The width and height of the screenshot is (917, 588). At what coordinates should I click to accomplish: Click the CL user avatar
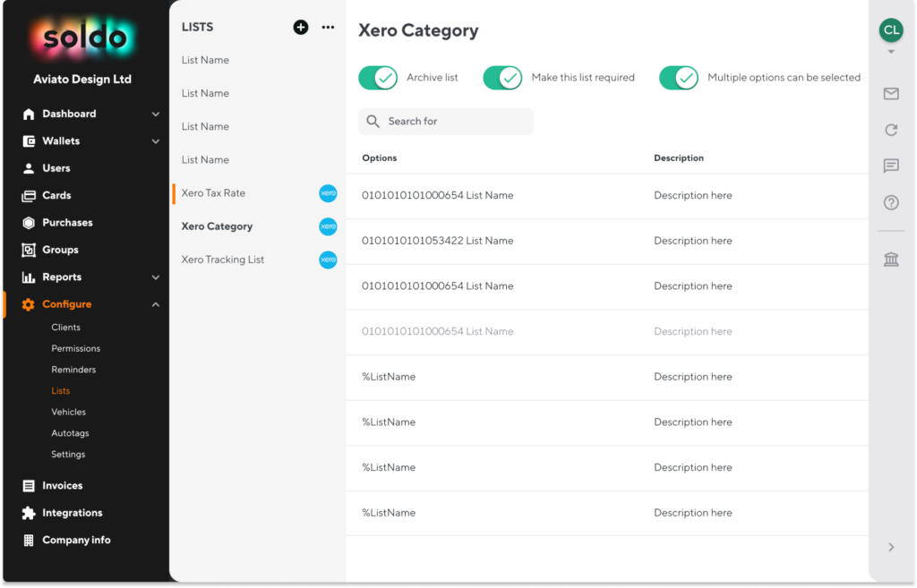click(x=891, y=30)
